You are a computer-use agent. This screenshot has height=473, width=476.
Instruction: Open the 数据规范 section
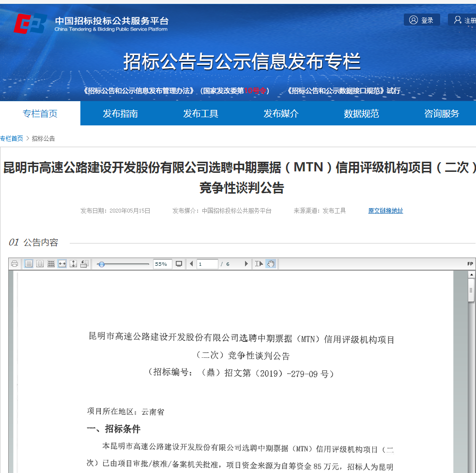coord(361,113)
